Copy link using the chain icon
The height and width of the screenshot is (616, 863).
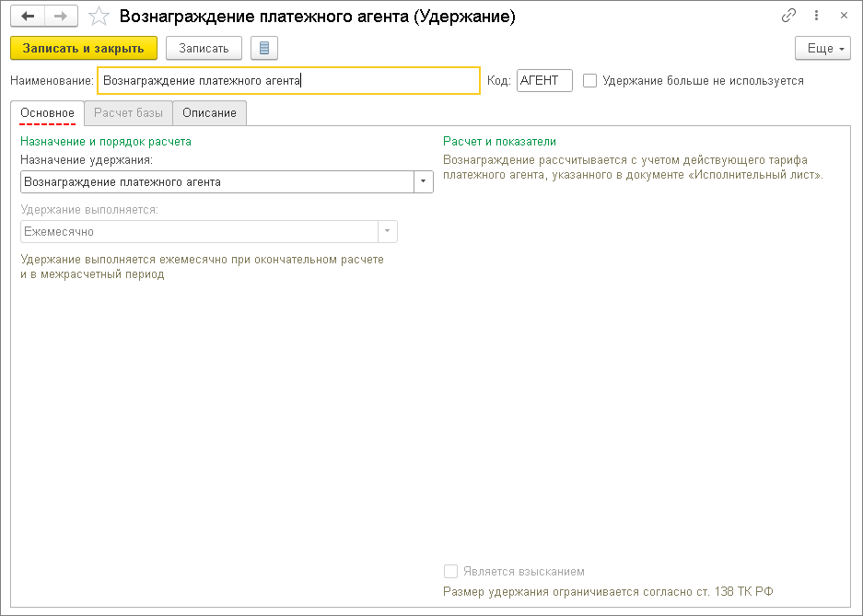point(788,17)
